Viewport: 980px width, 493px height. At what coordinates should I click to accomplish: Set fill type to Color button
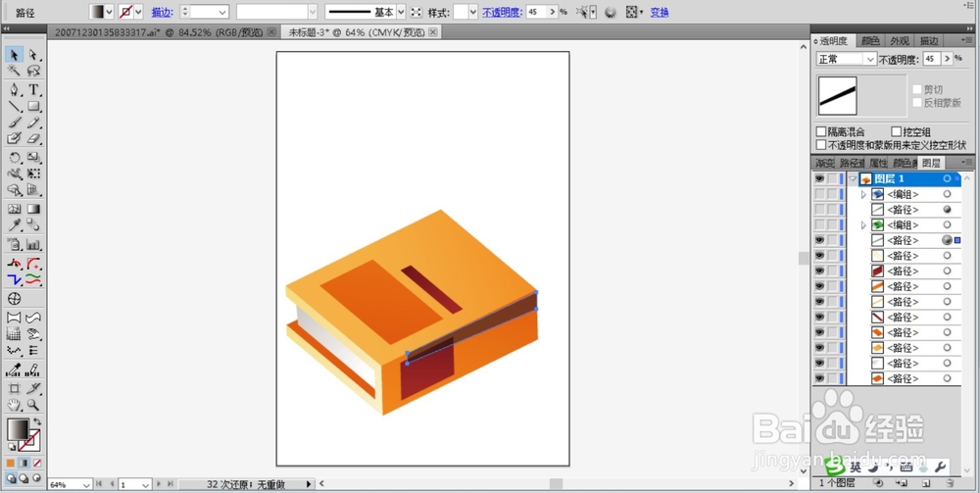pos(11,463)
